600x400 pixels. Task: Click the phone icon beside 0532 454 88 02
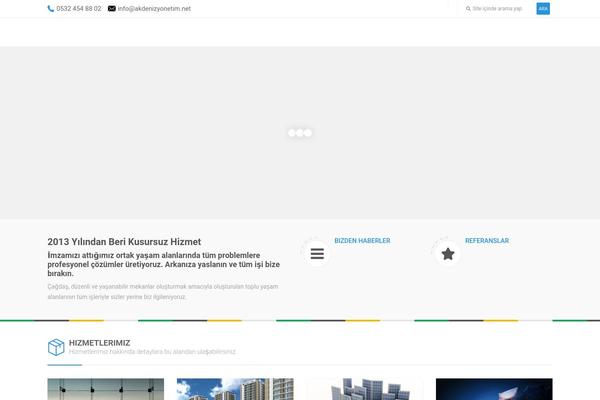[x=51, y=8]
